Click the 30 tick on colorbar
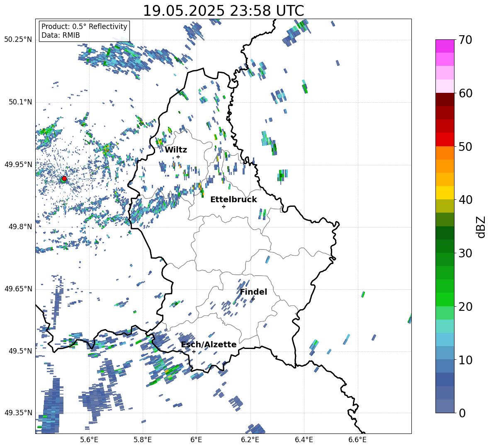This screenshot has width=491, height=448. 465,253
